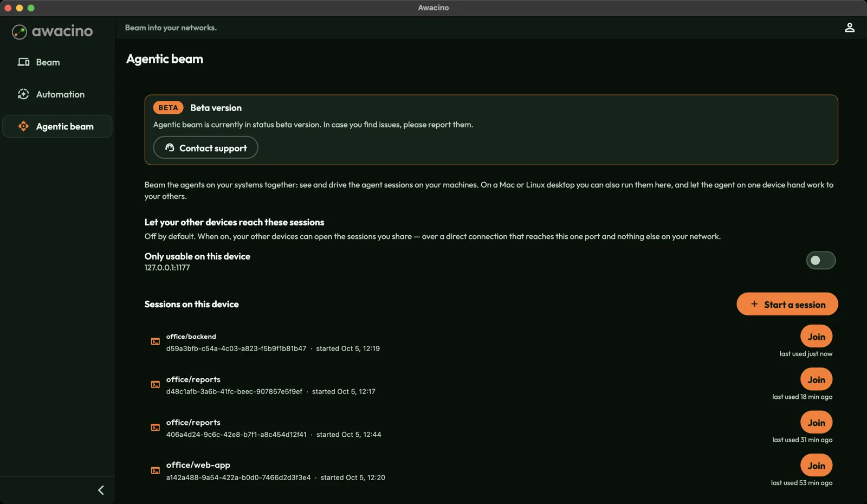Click the office/backend session name

click(191, 337)
